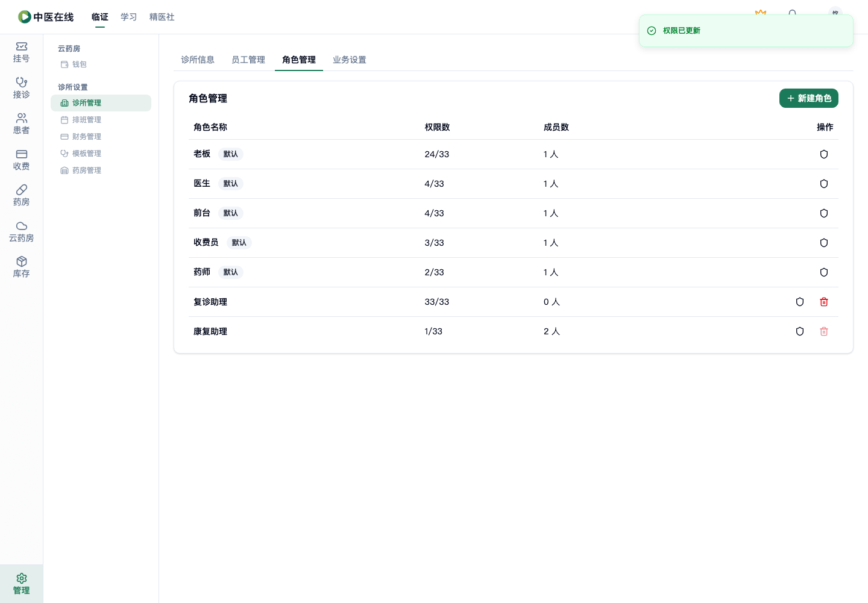Switch to the 员工管理 tab
Viewport: 868px width, 603px height.
[248, 60]
